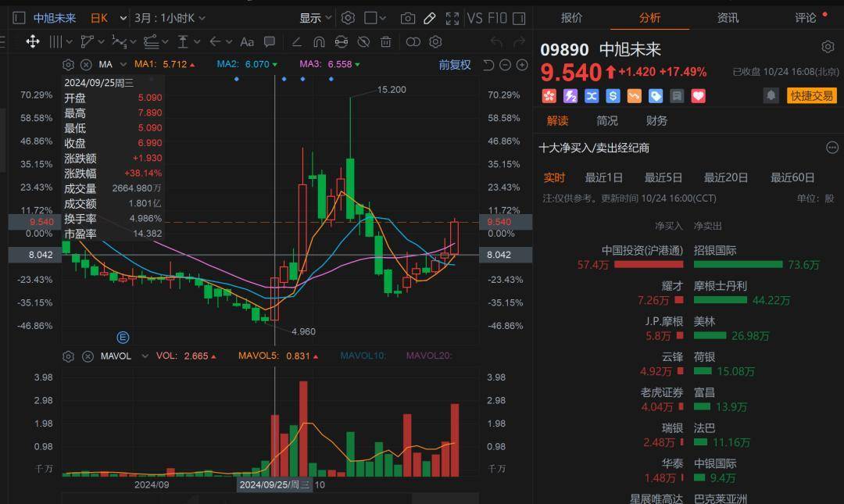Click the magnet snap tool icon
The height and width of the screenshot is (504, 844).
point(319,41)
